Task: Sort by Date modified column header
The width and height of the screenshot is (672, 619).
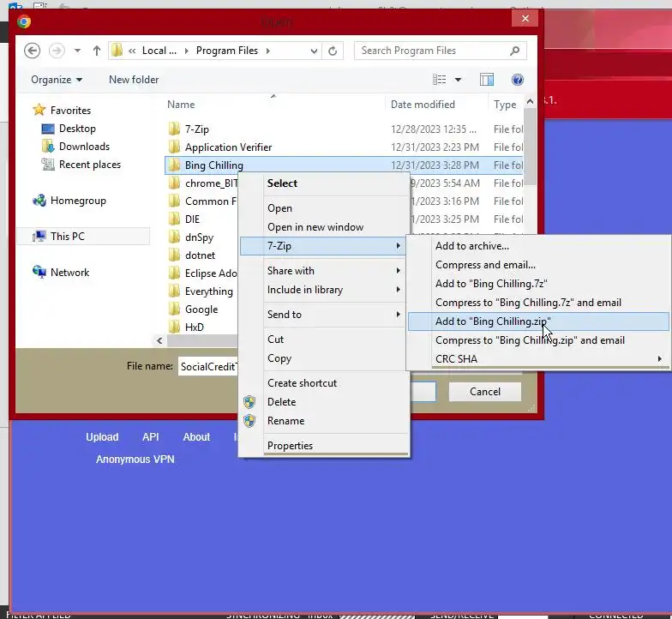Action: [423, 105]
